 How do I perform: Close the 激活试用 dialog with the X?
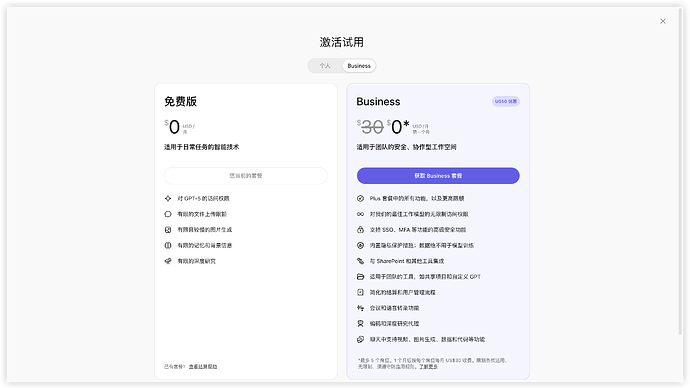pyautogui.click(x=663, y=21)
